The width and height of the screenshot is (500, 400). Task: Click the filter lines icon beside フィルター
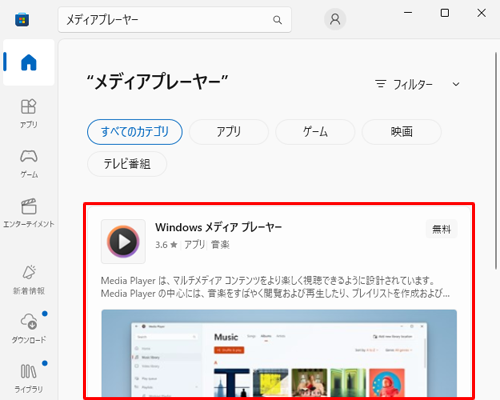pos(380,84)
